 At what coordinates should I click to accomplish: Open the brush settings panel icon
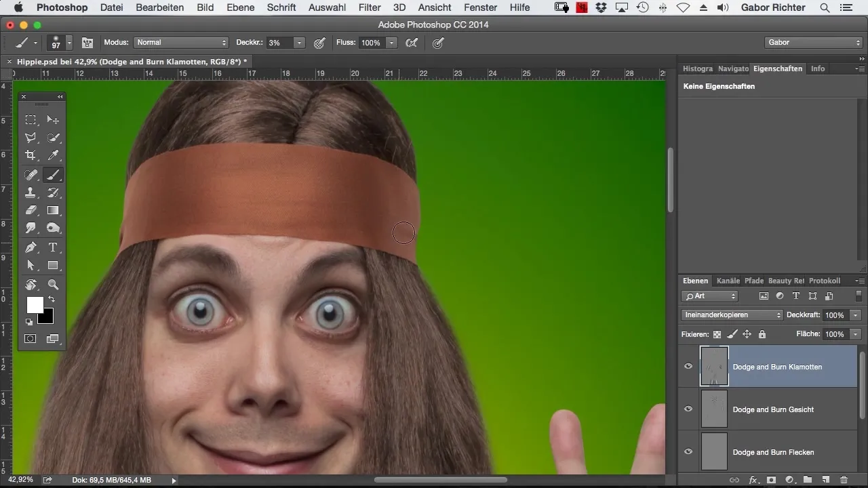point(87,43)
